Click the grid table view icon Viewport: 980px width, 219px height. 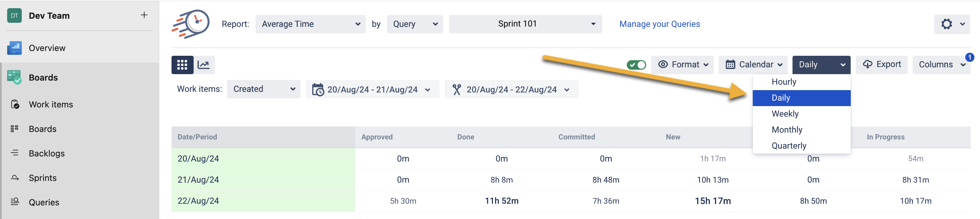(182, 65)
